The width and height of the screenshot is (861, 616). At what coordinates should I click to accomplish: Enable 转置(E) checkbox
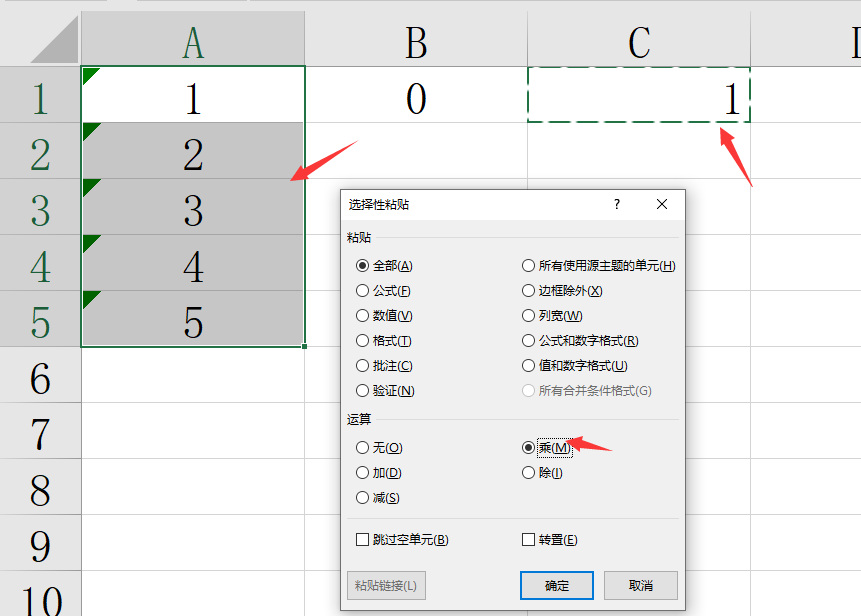(x=549, y=540)
